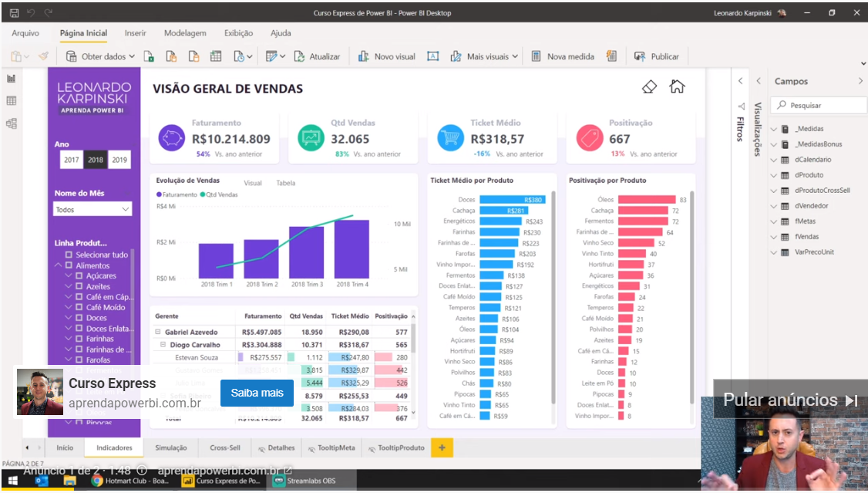Image resolution: width=868 pixels, height=493 pixels.
Task: Click the Excel source icon beside Obter dados
Action: [148, 56]
